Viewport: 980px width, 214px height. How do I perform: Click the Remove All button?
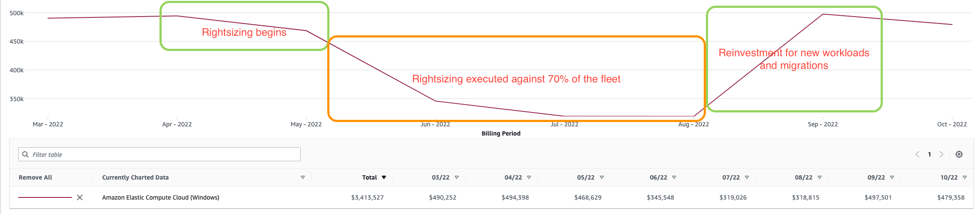pos(35,177)
